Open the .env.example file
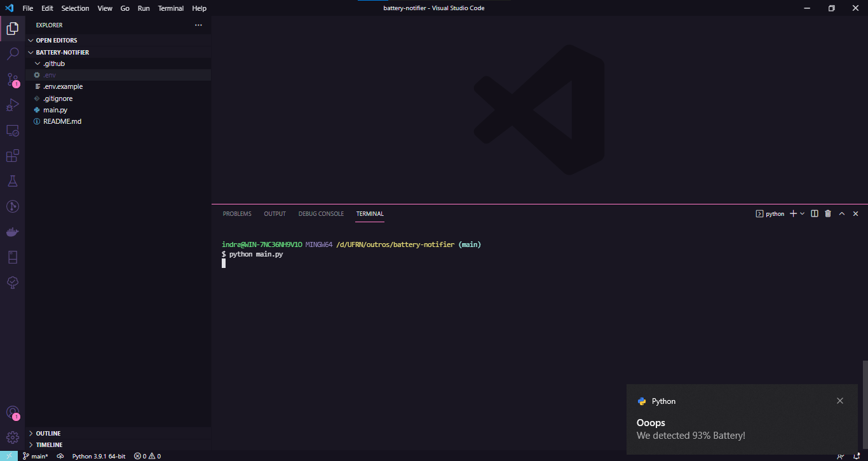 [118, 86]
